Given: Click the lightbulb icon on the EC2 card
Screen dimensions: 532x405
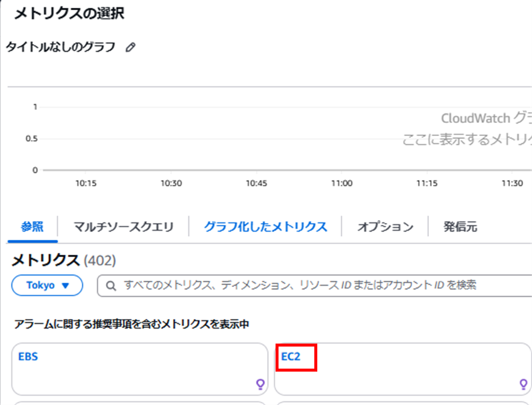Looking at the screenshot, I should pos(524,384).
